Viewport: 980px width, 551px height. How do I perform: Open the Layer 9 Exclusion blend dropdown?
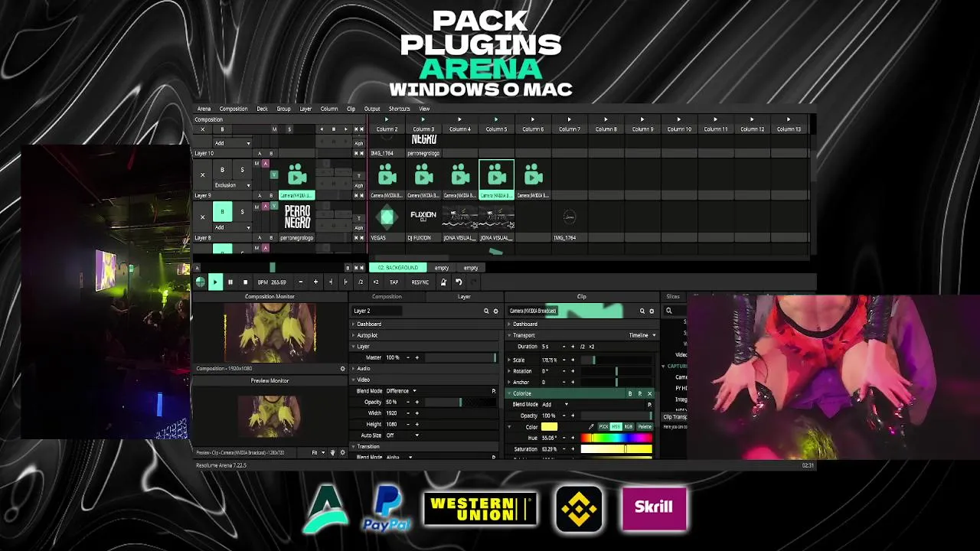[232, 185]
